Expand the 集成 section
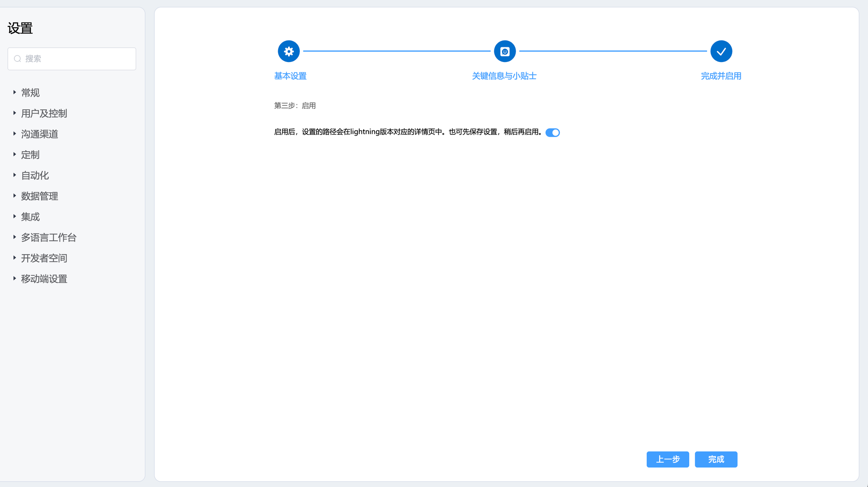 30,217
